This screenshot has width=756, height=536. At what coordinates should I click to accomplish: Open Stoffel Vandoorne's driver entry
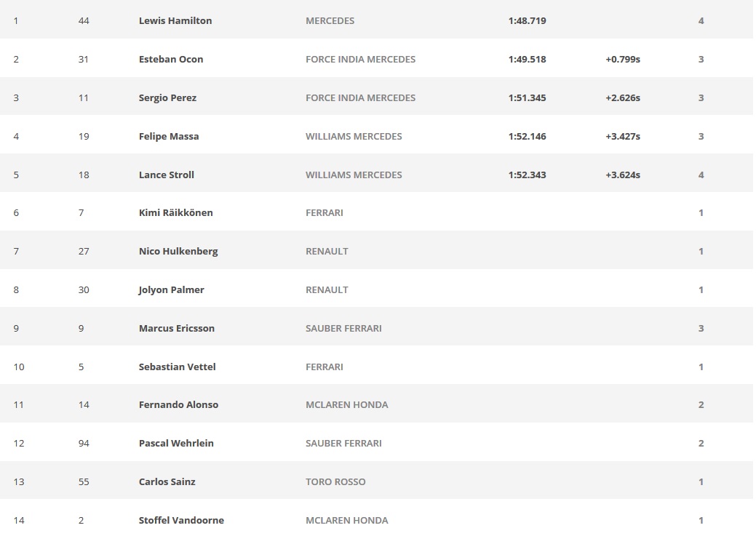coord(181,521)
